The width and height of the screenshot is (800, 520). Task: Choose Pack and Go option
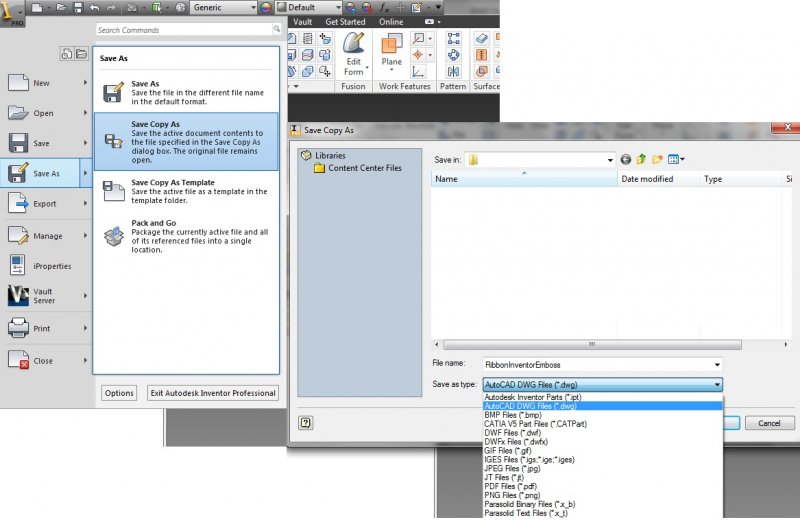coord(186,236)
